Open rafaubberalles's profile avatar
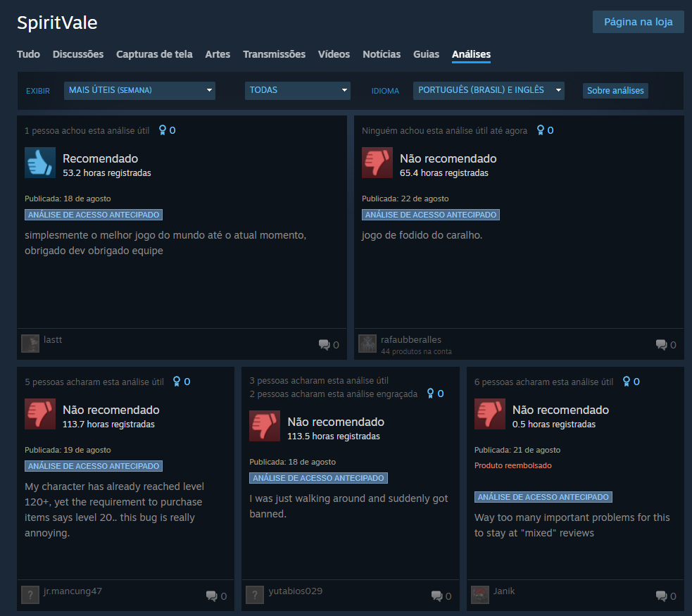 367,344
